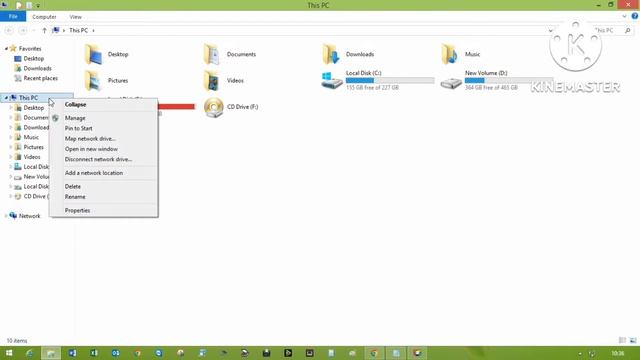Image resolution: width=640 pixels, height=360 pixels.
Task: Open the Windows Start button
Action: coord(8,353)
